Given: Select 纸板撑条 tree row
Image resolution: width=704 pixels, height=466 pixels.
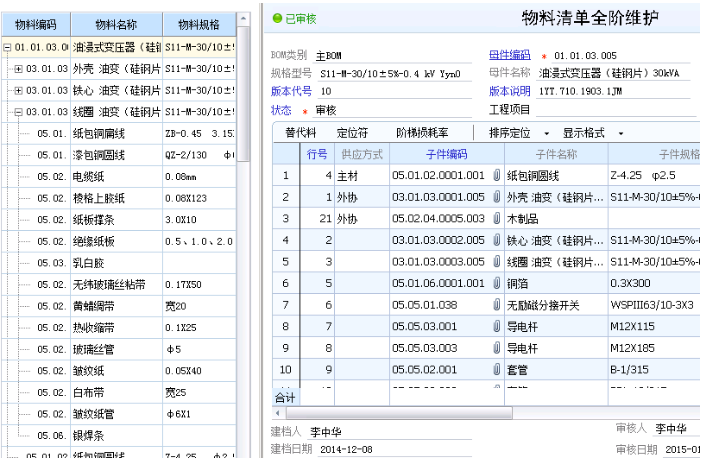Looking at the screenshot, I should 119,220.
